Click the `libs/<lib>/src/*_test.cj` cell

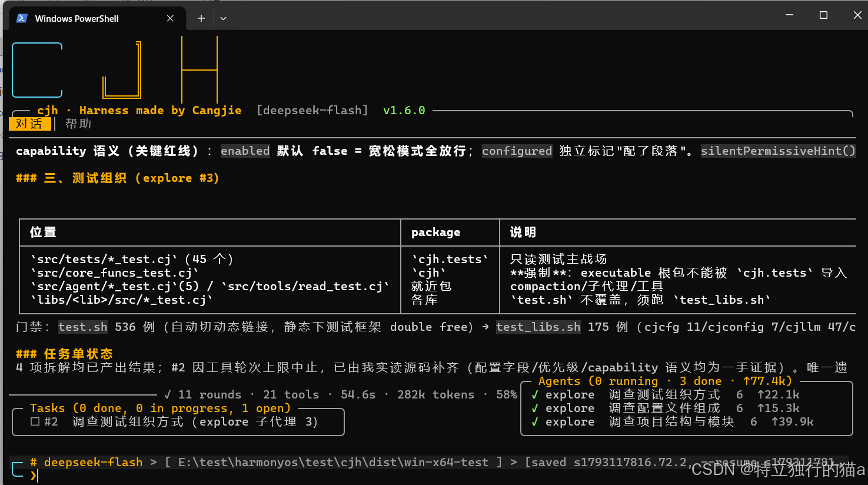[x=121, y=300]
